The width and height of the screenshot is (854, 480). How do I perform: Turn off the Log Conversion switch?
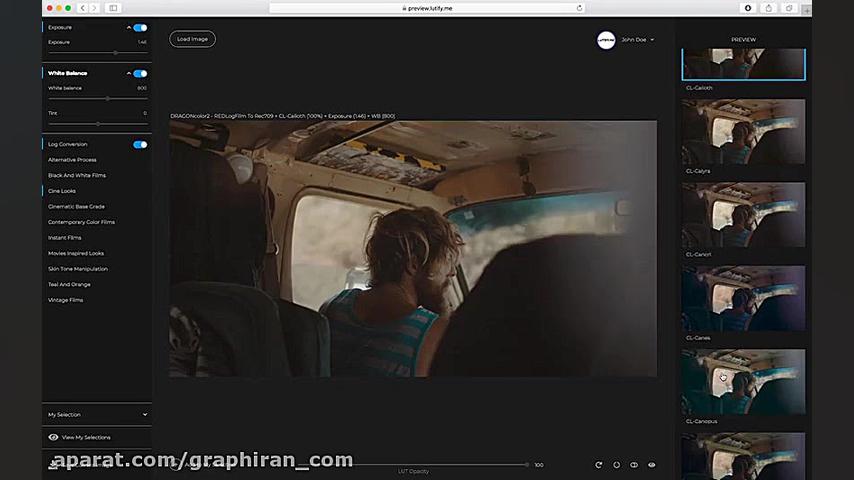140,144
